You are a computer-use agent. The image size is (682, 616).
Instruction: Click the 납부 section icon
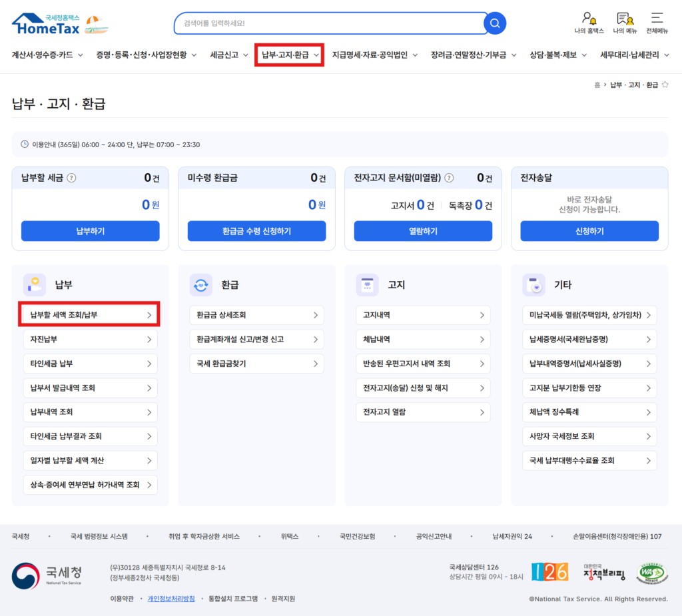[x=35, y=285]
